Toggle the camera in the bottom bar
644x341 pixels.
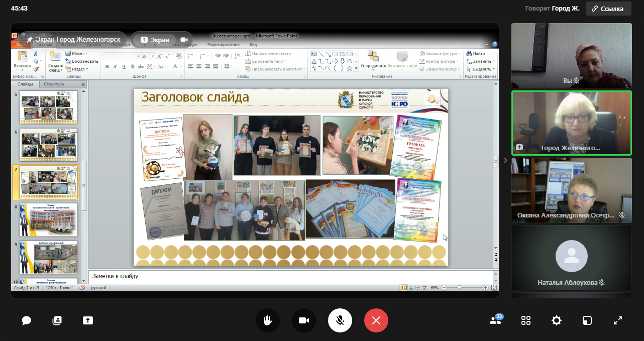304,320
